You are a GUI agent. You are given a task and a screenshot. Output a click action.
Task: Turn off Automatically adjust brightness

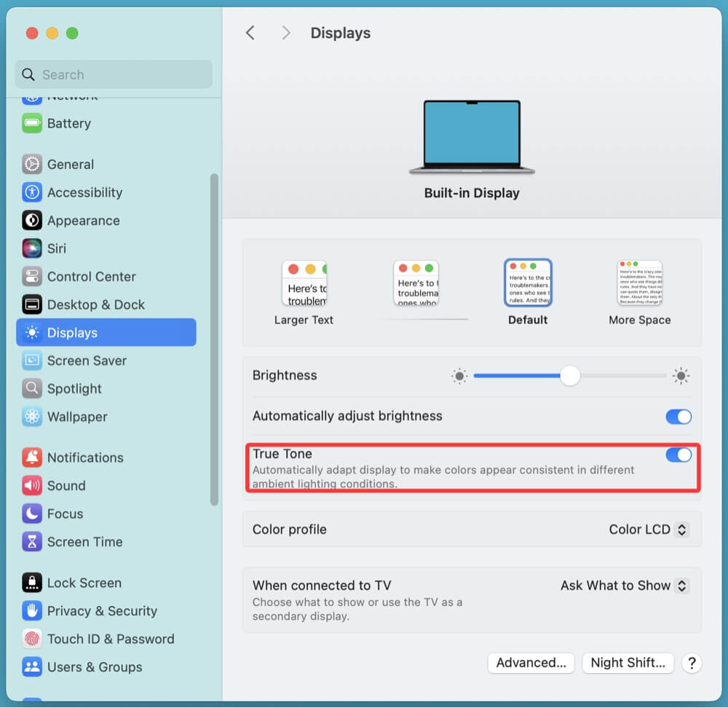tap(678, 417)
